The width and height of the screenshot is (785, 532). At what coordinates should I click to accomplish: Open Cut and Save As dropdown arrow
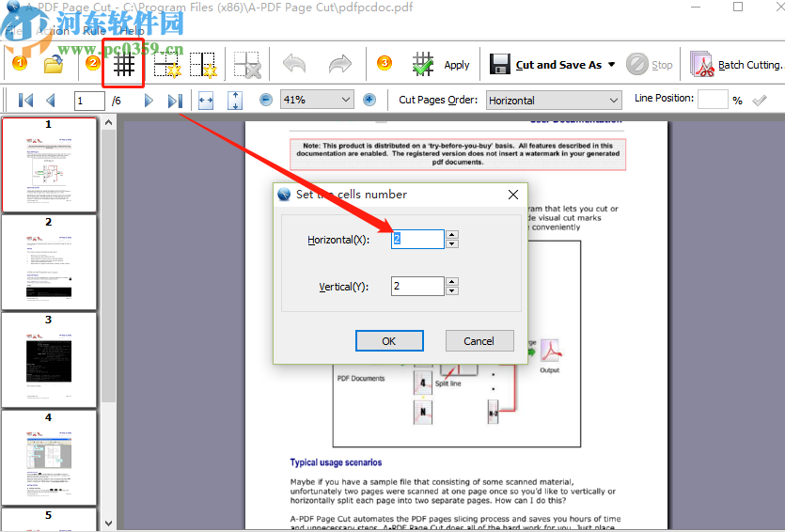point(611,65)
